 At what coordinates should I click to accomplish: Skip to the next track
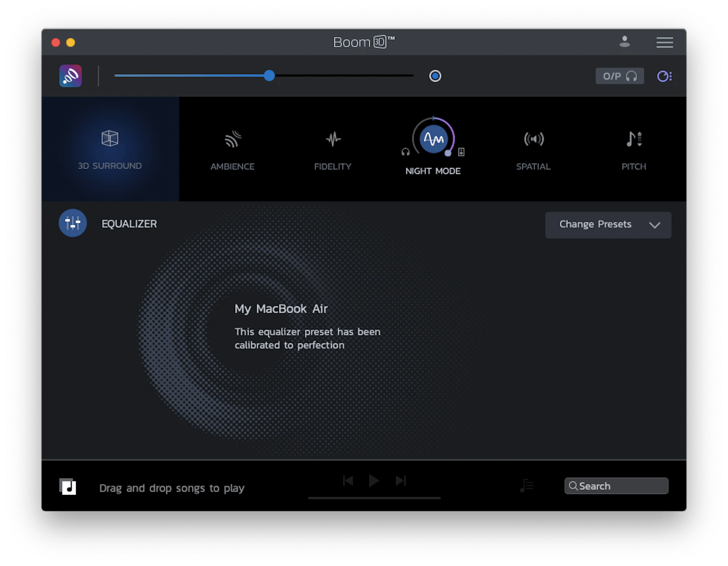pyautogui.click(x=401, y=481)
